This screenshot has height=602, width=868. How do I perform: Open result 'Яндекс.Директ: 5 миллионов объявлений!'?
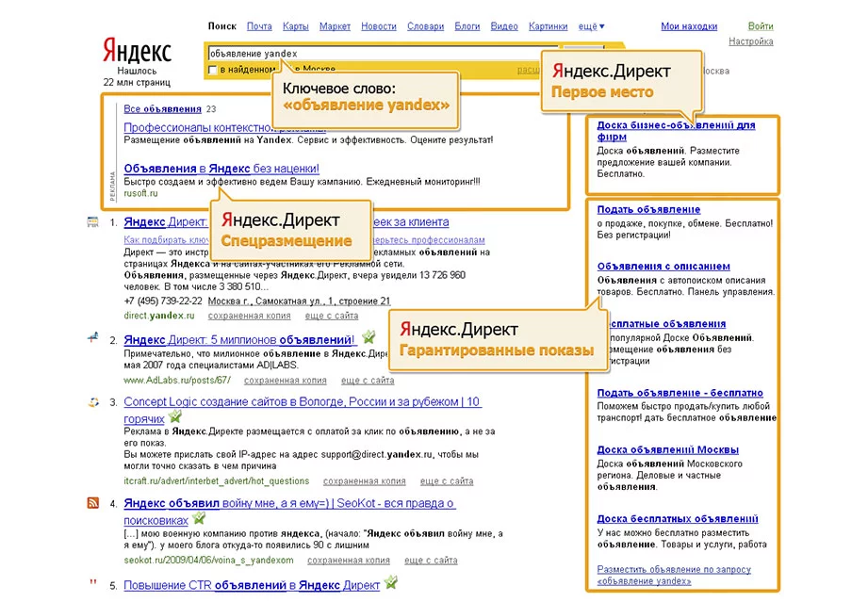tap(239, 340)
